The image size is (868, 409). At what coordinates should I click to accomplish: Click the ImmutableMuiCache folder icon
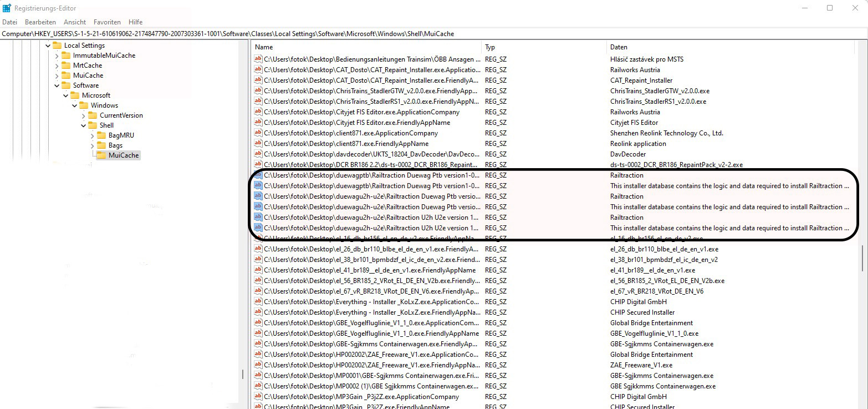66,55
